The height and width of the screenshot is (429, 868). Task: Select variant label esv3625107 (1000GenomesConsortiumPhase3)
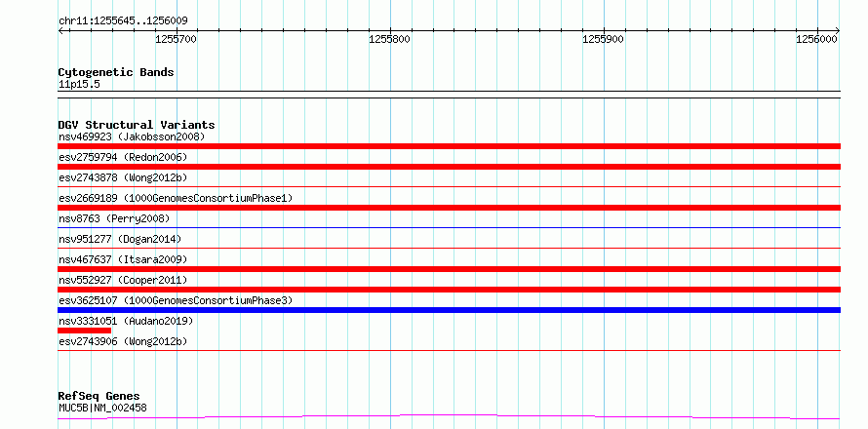point(176,300)
